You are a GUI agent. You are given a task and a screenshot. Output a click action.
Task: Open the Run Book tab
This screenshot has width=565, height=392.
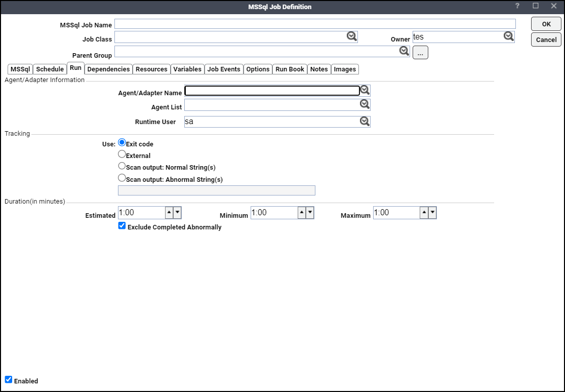[290, 69]
